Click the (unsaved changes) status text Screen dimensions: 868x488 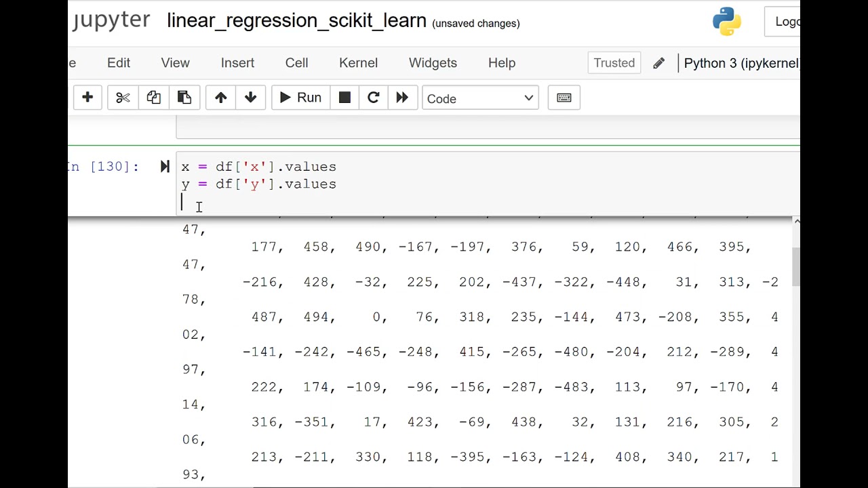pyautogui.click(x=476, y=24)
